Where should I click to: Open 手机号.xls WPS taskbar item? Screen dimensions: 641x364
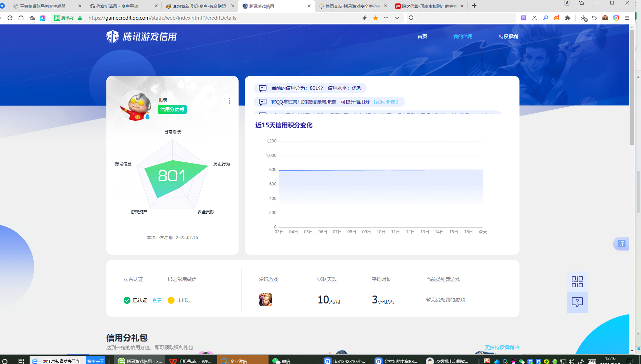pos(191,361)
